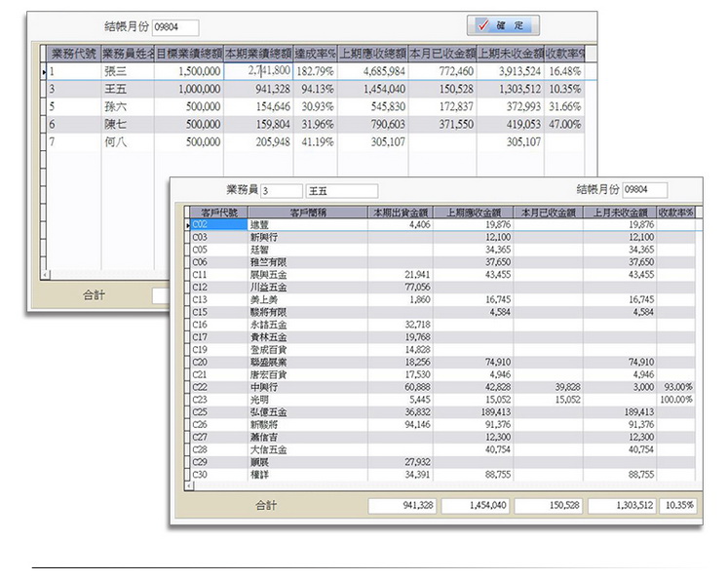The image size is (728, 581).
Task: Click the front grid's horizontal scrollbar left arrow
Action: click(x=189, y=484)
